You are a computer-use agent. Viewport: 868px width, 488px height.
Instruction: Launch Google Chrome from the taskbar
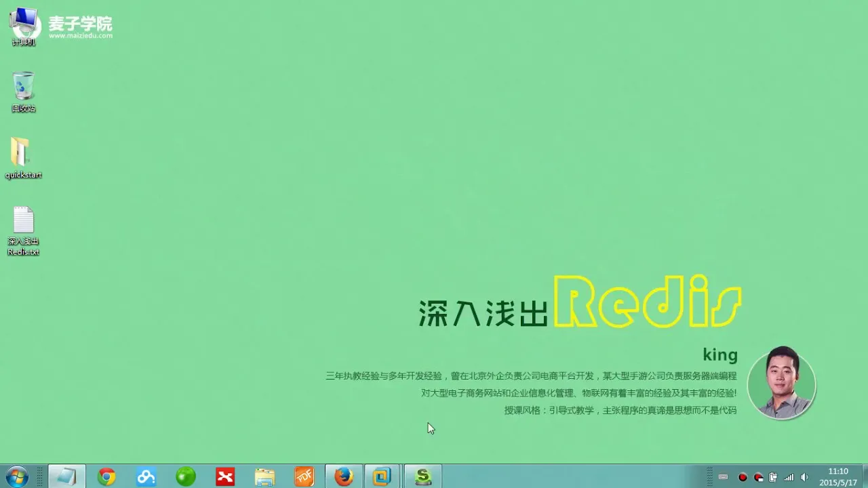pos(106,476)
